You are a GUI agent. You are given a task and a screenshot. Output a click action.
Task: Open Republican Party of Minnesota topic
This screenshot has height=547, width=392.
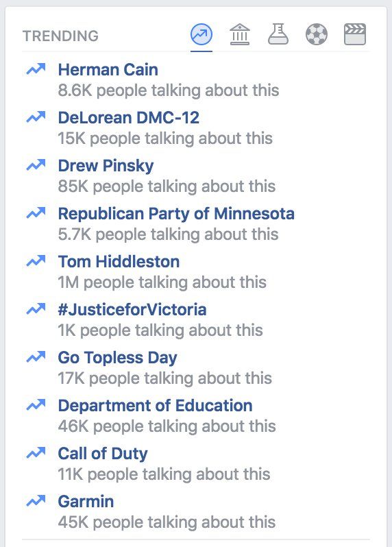[x=176, y=213]
